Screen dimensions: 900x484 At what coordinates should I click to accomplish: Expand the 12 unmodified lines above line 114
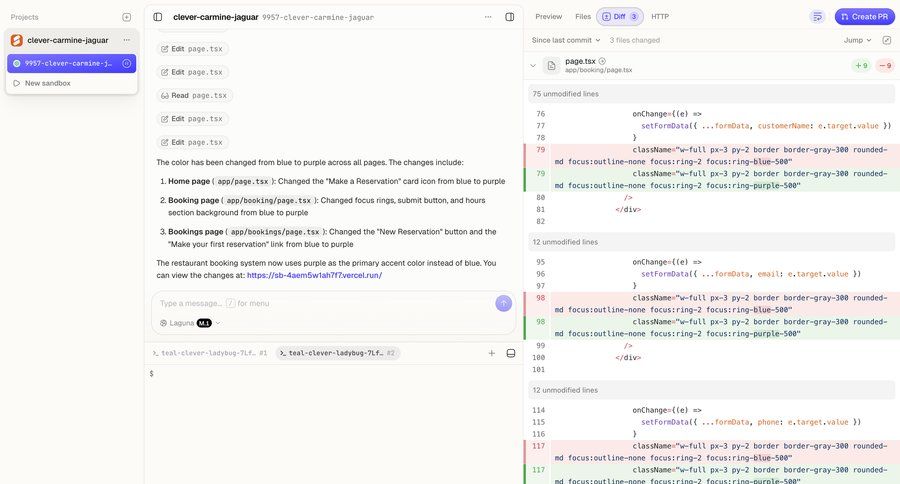point(711,390)
